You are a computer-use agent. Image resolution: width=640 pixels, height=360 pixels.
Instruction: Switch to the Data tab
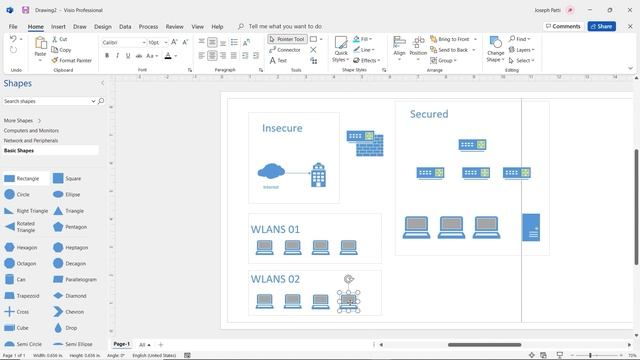[x=125, y=27]
